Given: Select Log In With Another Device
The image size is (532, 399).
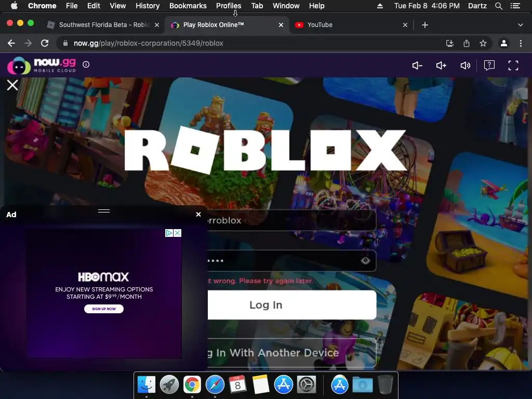Looking at the screenshot, I should [292, 353].
